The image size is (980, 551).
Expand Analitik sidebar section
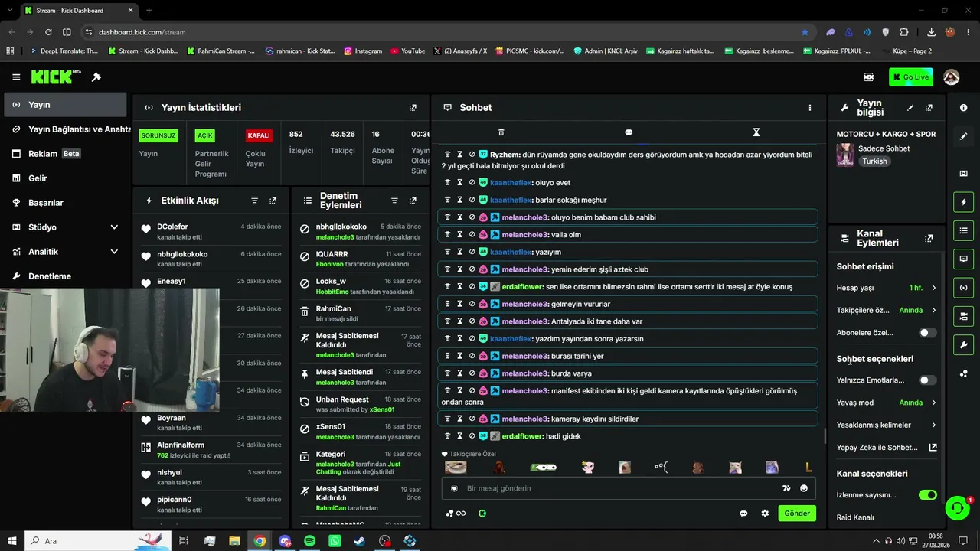(x=114, y=252)
